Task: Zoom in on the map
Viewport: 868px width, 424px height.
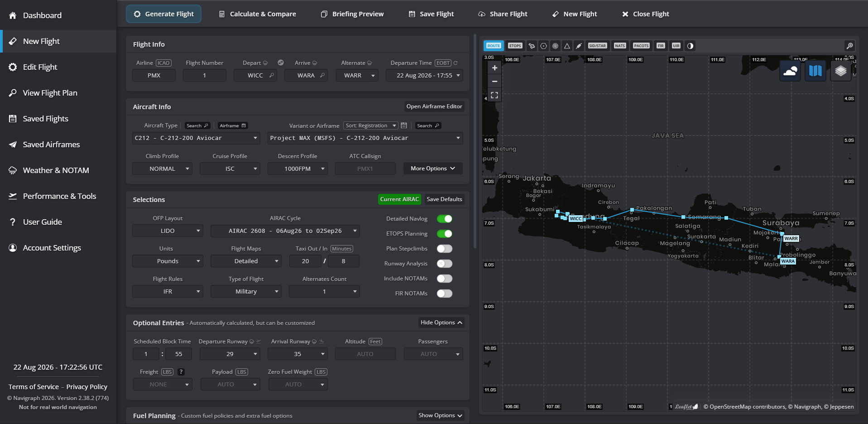Action: [x=494, y=68]
